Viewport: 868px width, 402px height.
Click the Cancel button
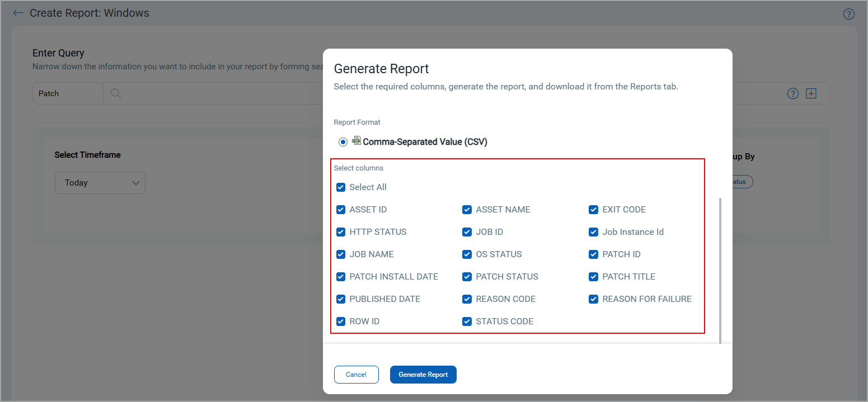click(356, 375)
